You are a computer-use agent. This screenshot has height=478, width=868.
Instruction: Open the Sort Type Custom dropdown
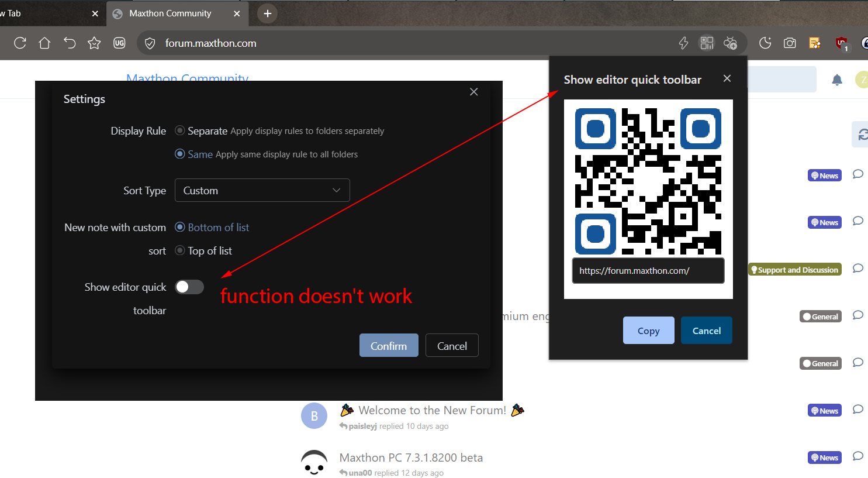262,190
